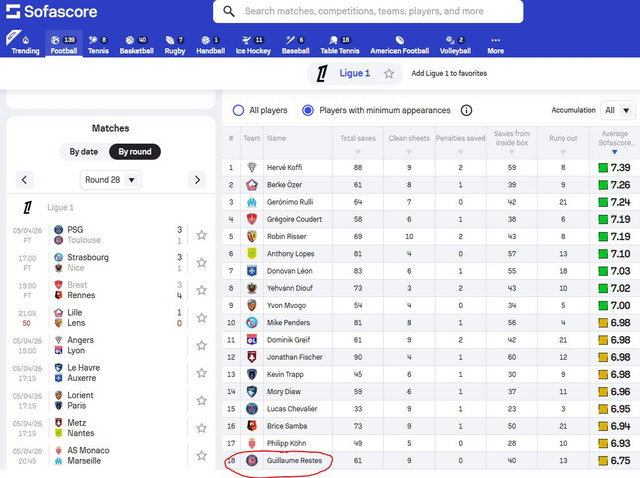The height and width of the screenshot is (478, 640).
Task: Go to Baseball section
Action: coord(296,44)
